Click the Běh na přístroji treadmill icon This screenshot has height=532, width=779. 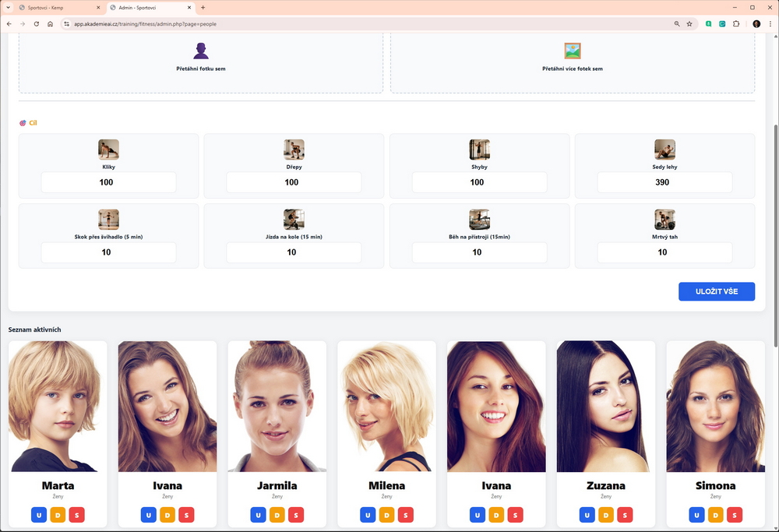479,220
